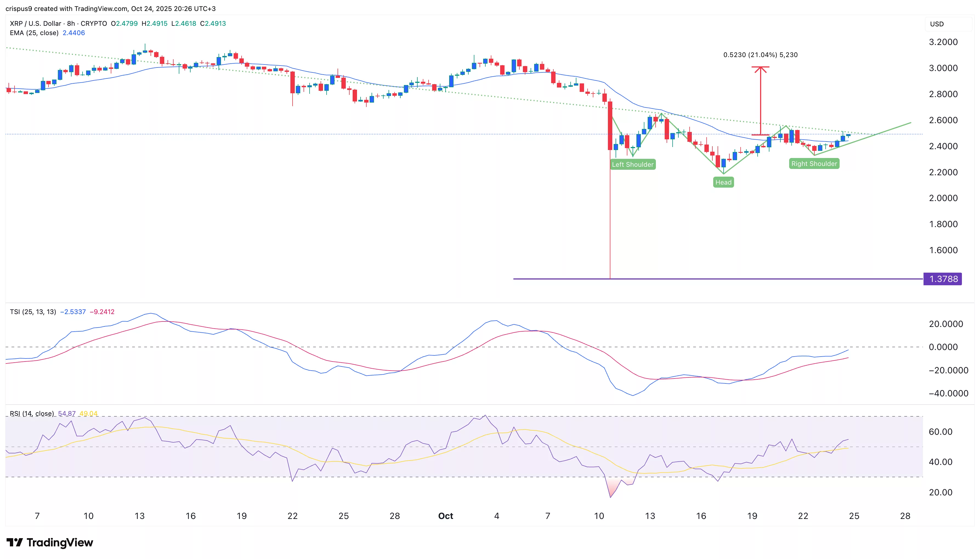Select the Left Shoulder annotation label
The height and width of the screenshot is (559, 980).
(633, 164)
